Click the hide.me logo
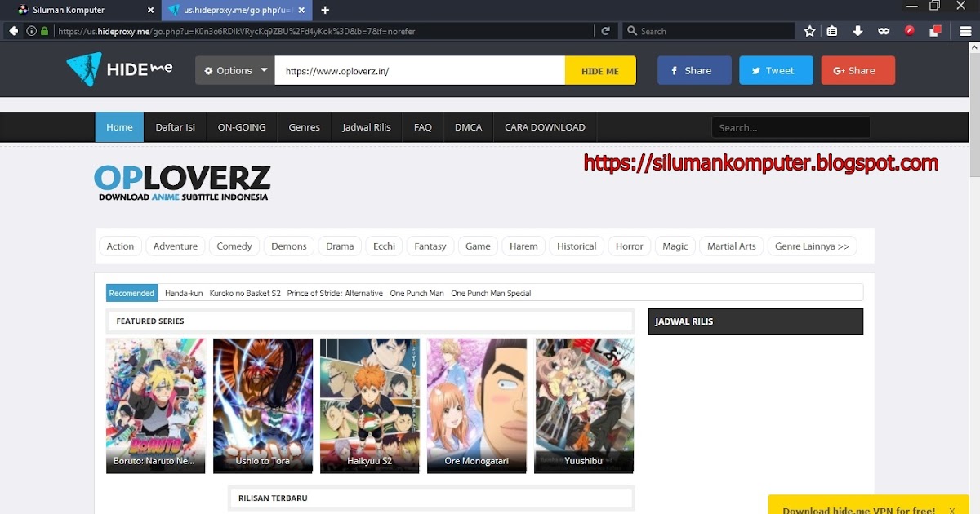 [x=119, y=70]
